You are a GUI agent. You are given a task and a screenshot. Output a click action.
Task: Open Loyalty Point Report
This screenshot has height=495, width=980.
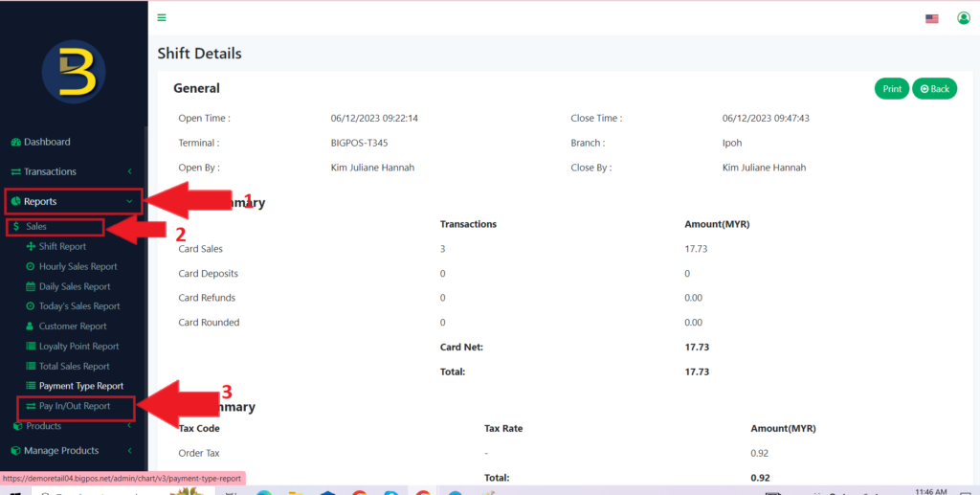(78, 347)
